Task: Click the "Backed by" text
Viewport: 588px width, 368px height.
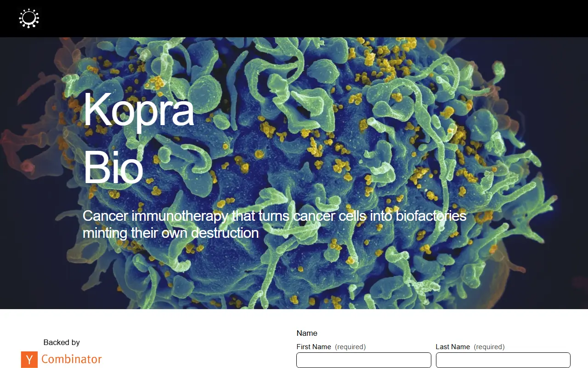Action: click(x=62, y=342)
